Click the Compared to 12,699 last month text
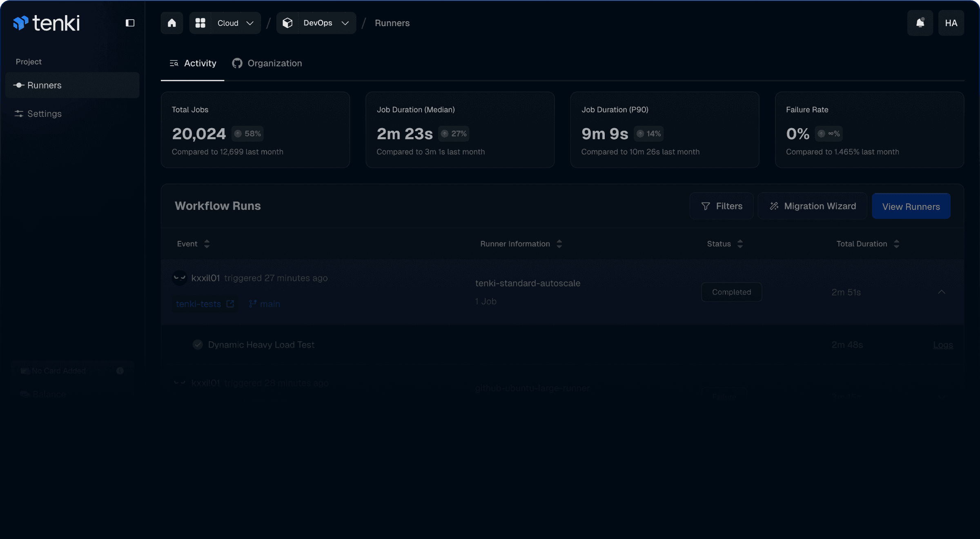The image size is (980, 539). [x=227, y=152]
